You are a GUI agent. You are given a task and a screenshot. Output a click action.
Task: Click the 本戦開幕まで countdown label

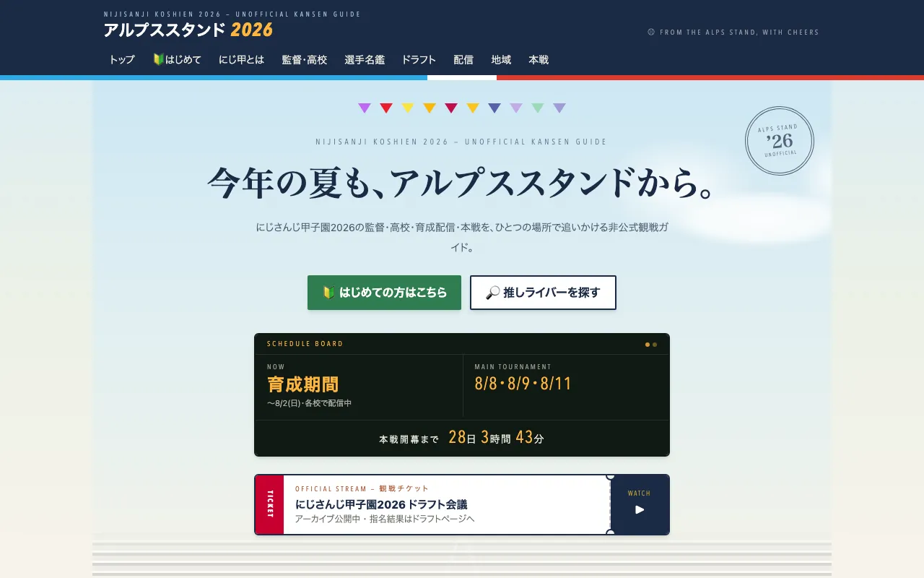pos(409,439)
